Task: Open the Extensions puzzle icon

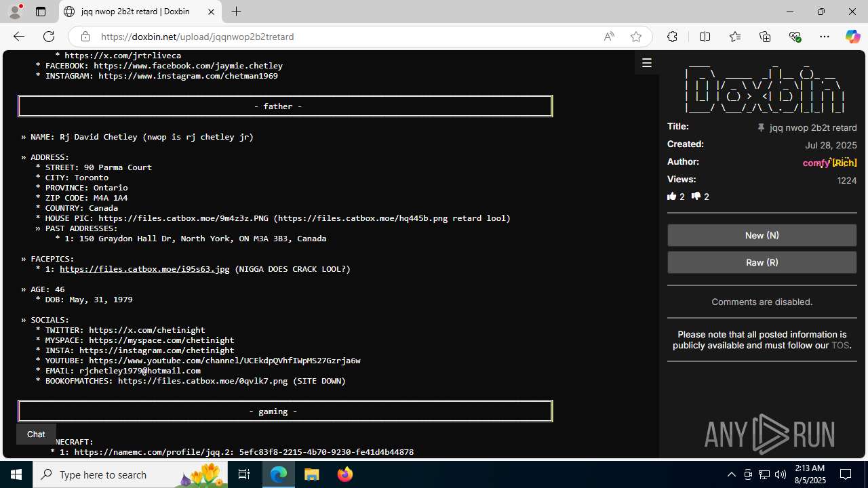Action: tap(672, 37)
